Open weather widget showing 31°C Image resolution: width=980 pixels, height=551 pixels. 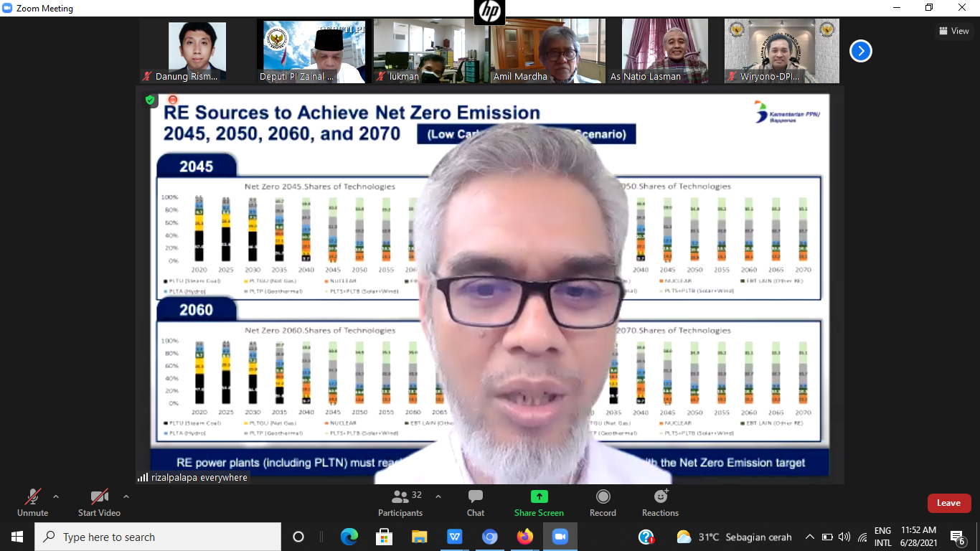tap(734, 537)
